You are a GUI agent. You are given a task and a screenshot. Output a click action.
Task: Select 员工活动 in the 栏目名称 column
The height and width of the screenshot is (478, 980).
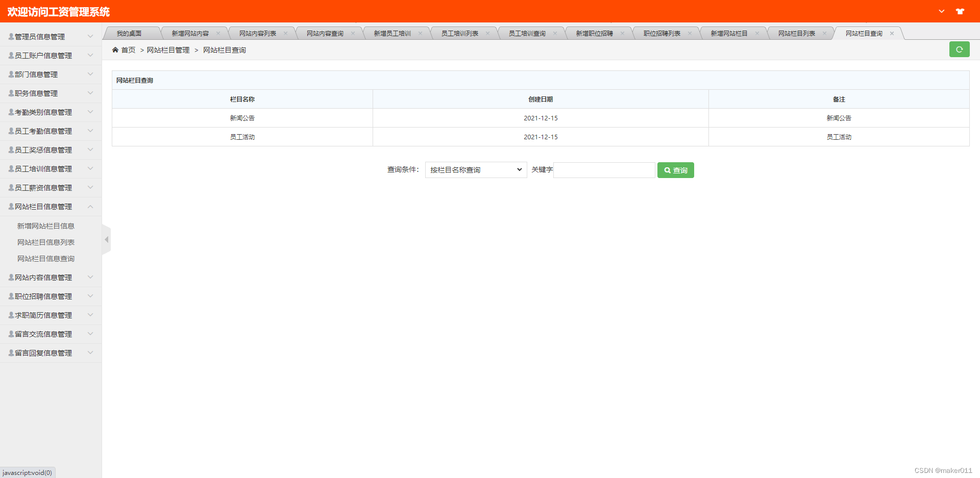(x=242, y=137)
